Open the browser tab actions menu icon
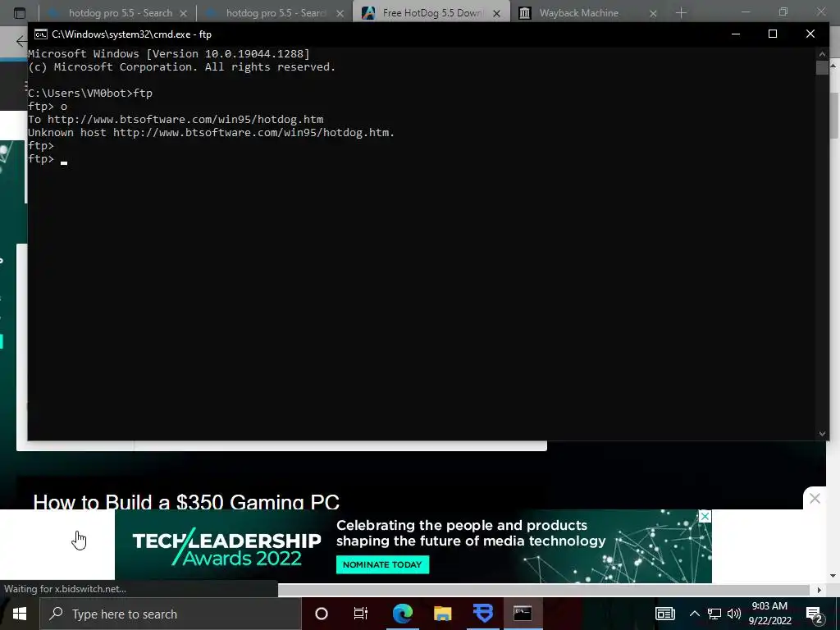Screen dimensions: 840x630 pos(20,13)
